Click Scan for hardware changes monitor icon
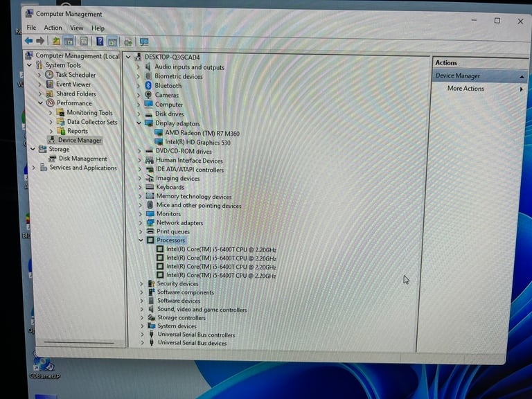The image size is (532, 399). pos(144,42)
